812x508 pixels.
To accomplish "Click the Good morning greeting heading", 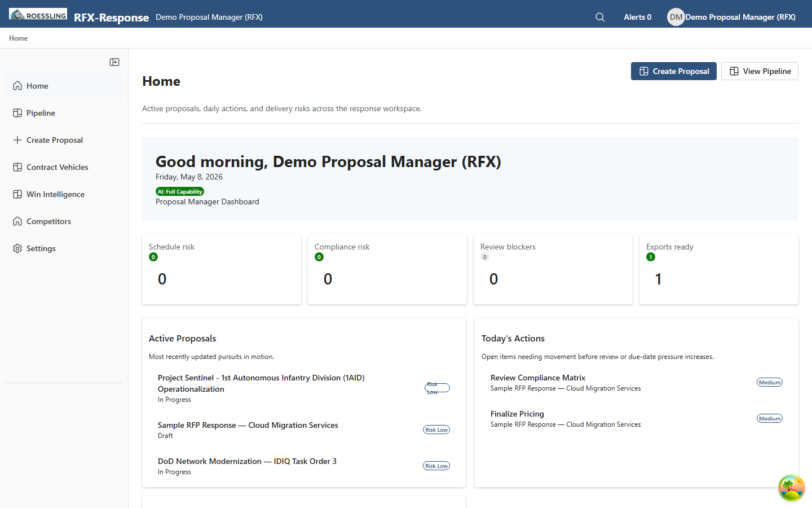I will [328, 161].
